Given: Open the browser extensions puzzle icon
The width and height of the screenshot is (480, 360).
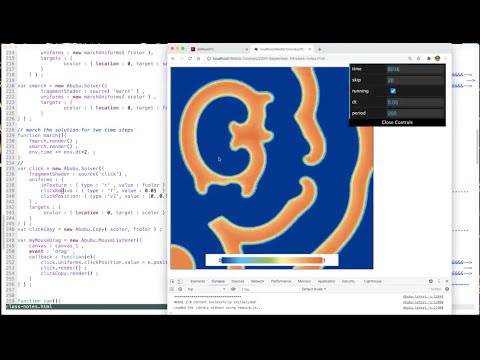Looking at the screenshot, I should click(x=429, y=58).
